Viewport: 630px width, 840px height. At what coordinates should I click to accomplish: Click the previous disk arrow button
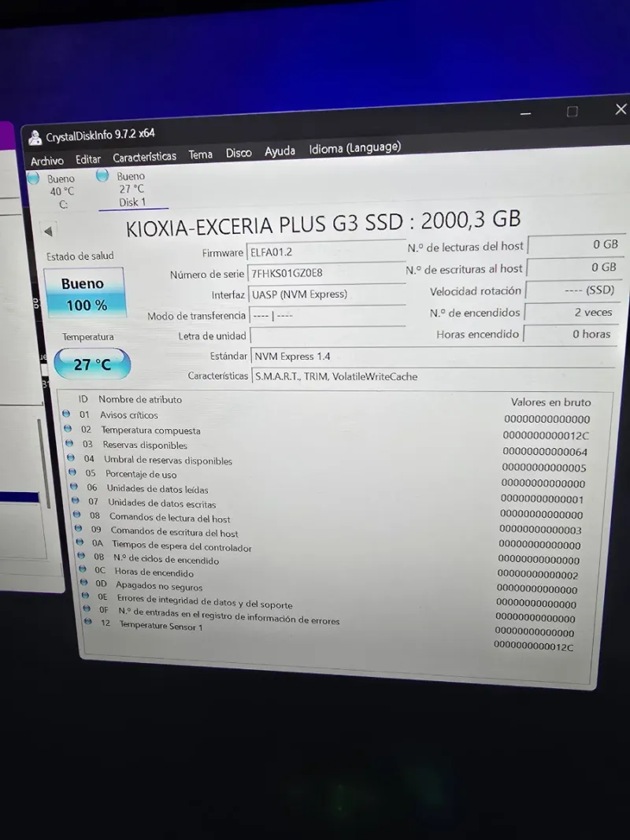point(48,231)
